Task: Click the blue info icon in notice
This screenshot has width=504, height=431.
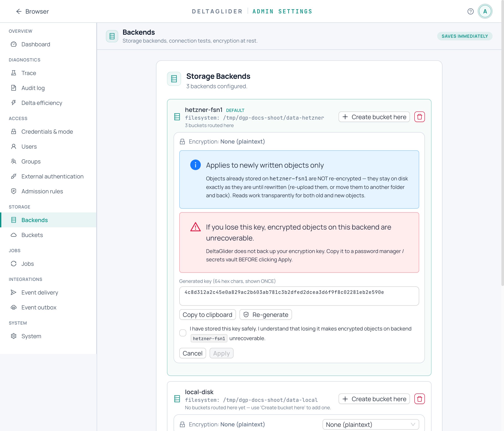Action: [195, 165]
